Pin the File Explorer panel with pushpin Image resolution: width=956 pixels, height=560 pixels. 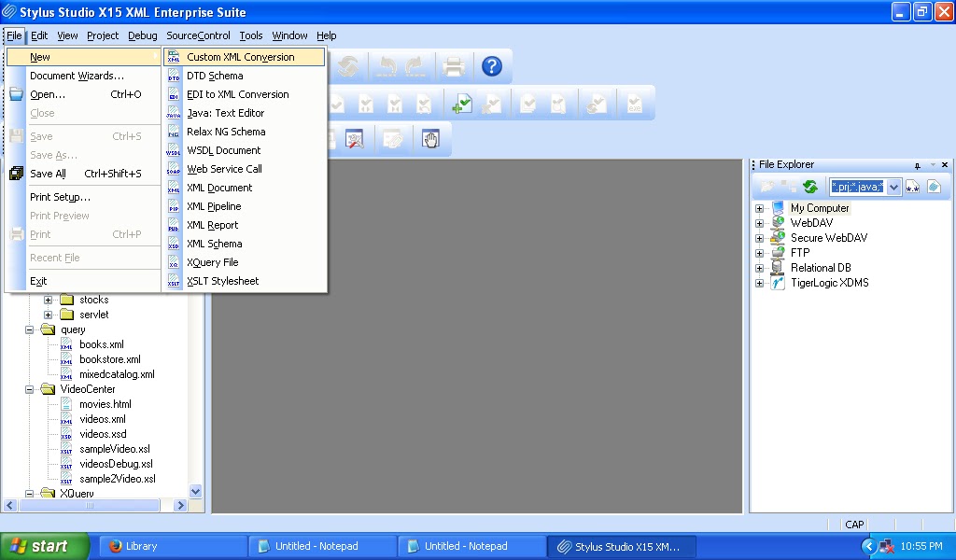tap(917, 165)
